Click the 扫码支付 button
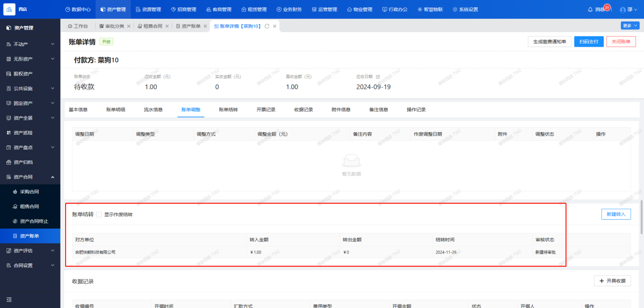Image resolution: width=644 pixels, height=308 pixels. pos(589,42)
